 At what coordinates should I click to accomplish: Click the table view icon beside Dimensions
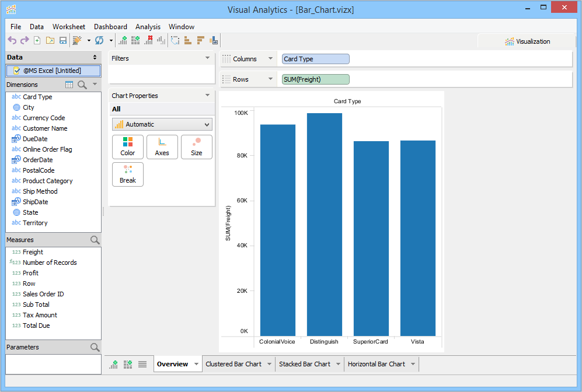point(69,85)
